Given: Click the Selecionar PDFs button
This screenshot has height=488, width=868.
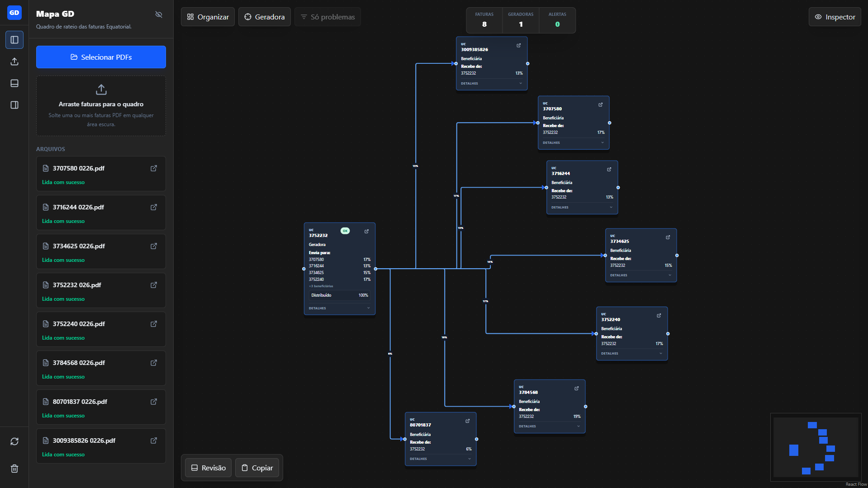Looking at the screenshot, I should [101, 57].
